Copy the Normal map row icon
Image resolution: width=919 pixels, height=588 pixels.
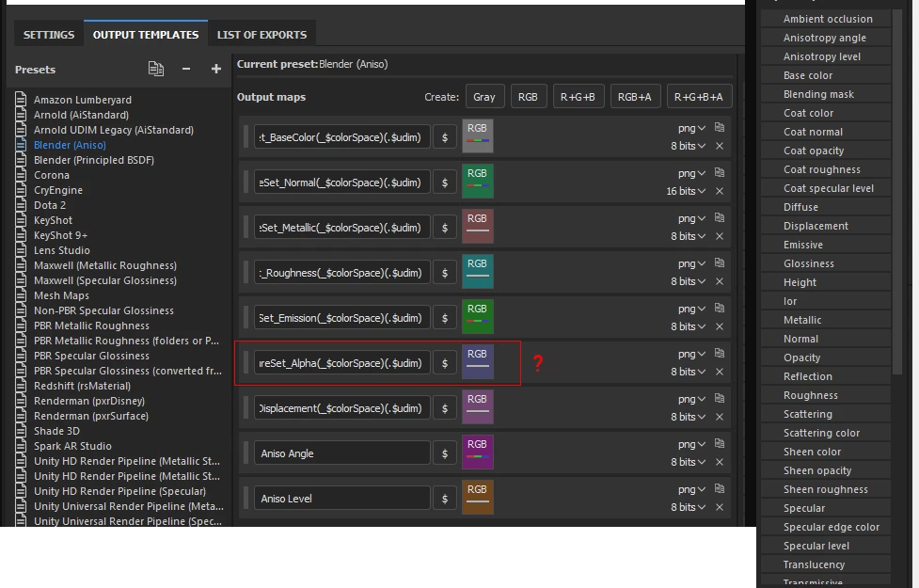click(720, 172)
